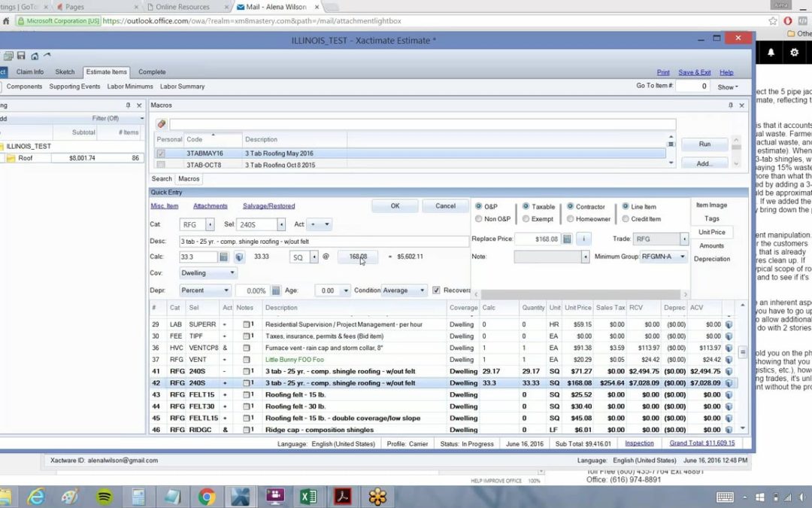Click the Save disk icon in Xactimate toolbar
Image resolution: width=812 pixels, height=508 pixels.
pos(21,56)
